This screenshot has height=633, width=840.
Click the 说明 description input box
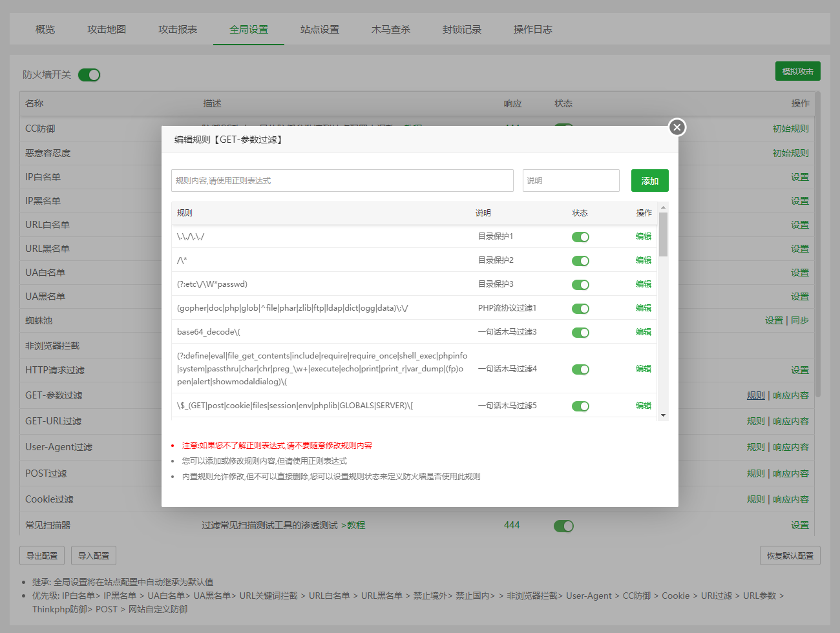pos(571,181)
